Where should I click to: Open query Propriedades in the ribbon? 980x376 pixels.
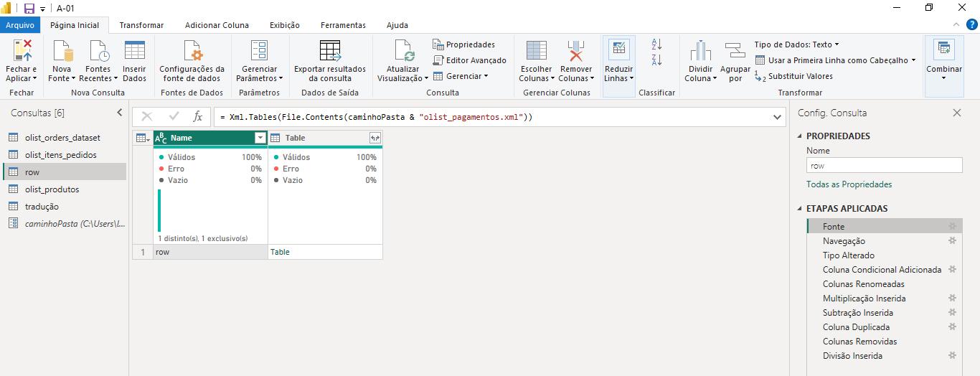[x=464, y=44]
